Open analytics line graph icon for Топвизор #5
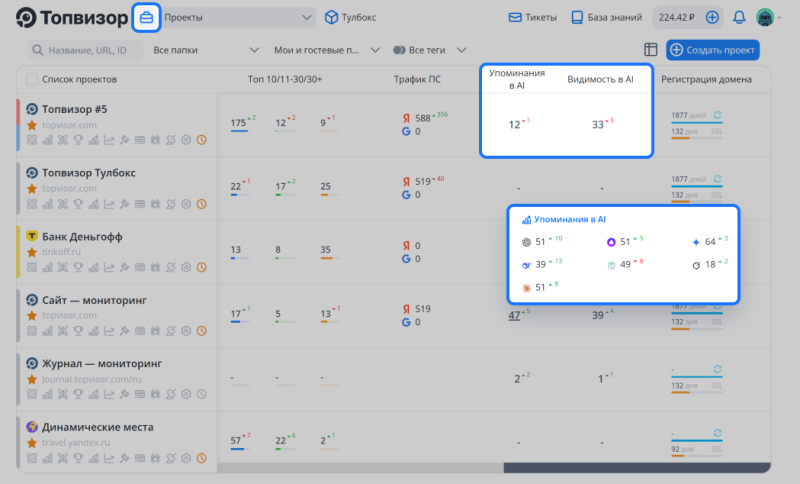 point(109,140)
